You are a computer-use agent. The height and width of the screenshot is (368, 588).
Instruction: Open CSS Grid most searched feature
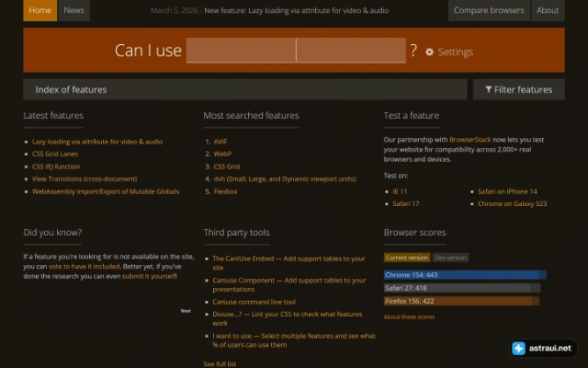(227, 167)
